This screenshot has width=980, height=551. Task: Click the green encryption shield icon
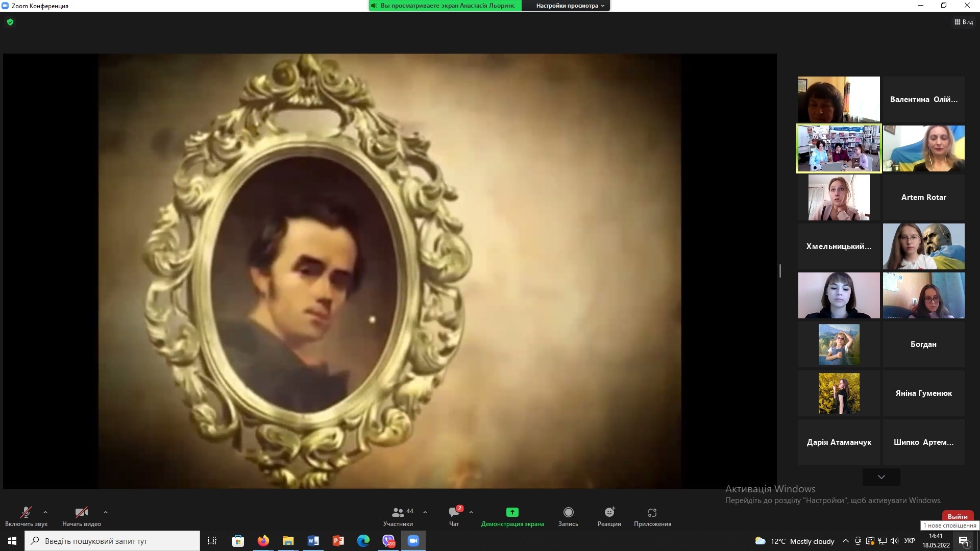[10, 22]
